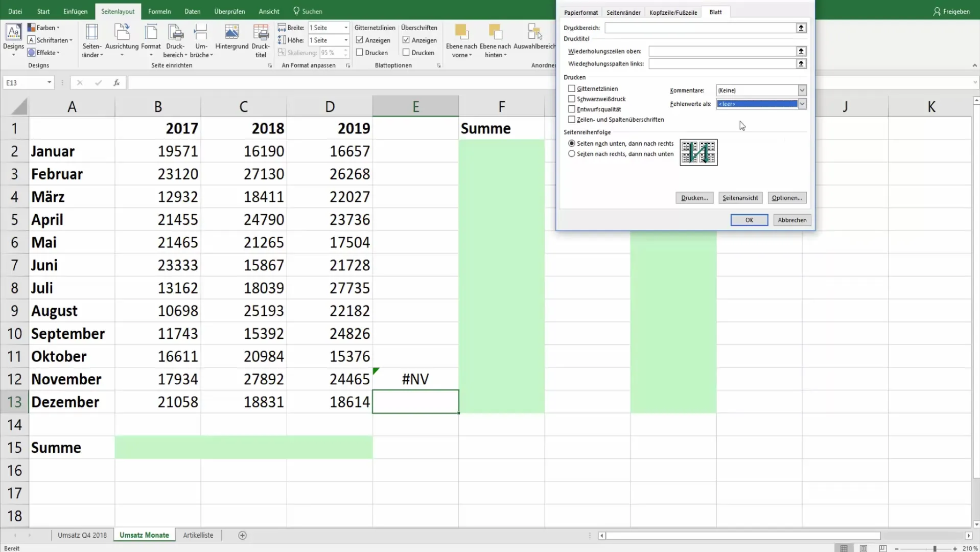Toggle Gitternetzlinien Drucken checkbox in ribbon

pos(360,52)
